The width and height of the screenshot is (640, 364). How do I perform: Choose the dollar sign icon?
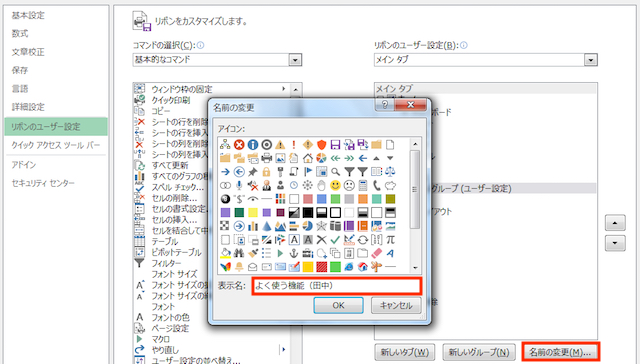click(239, 199)
